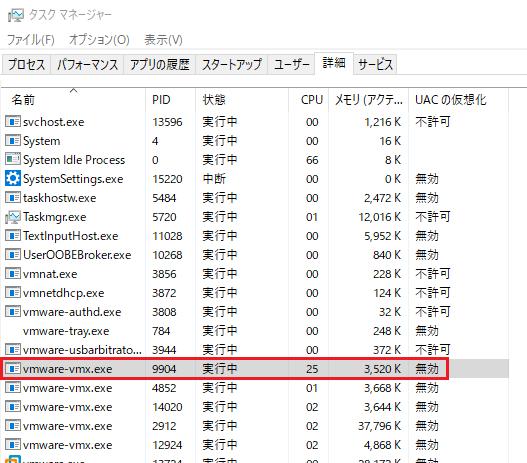
Task: Select SystemSettings.exe row name
Action: pos(73,179)
